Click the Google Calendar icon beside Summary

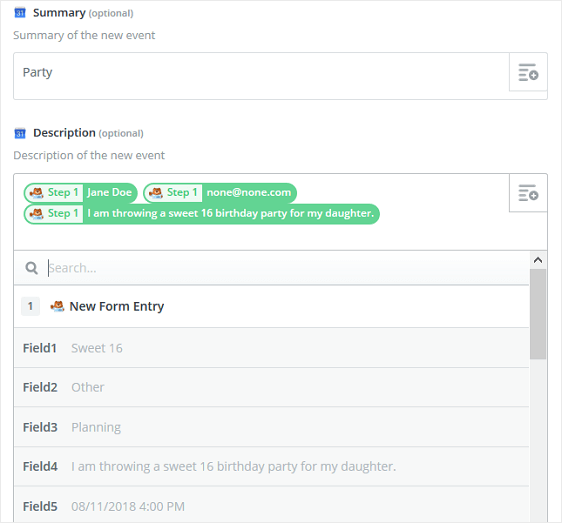pyautogui.click(x=20, y=13)
